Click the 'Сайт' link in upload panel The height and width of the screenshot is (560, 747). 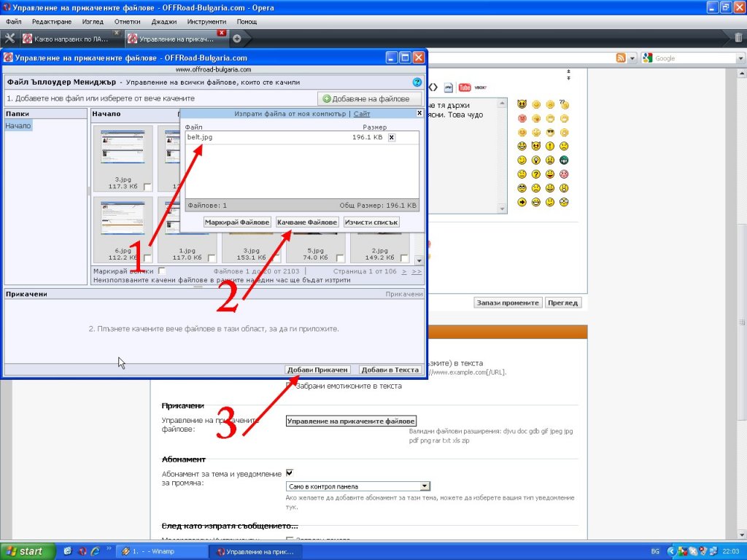pyautogui.click(x=362, y=113)
